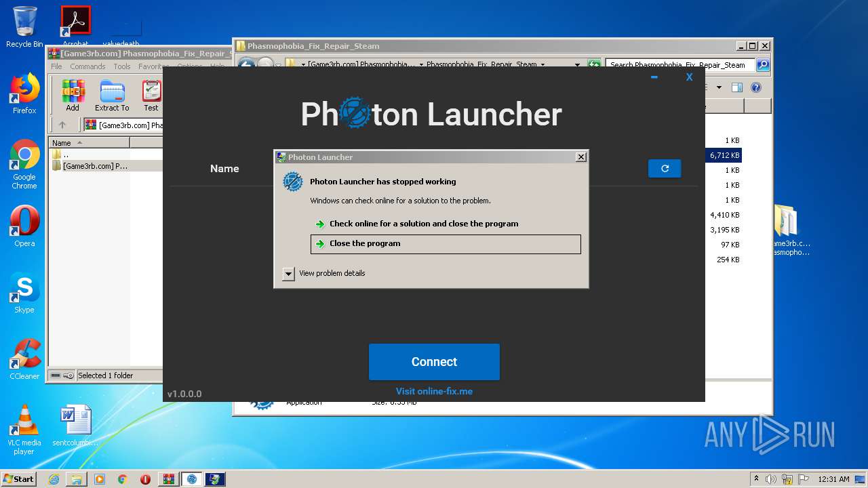The height and width of the screenshot is (488, 868).
Task: Select the 6,712 KB file row in Explorer
Action: [x=724, y=155]
